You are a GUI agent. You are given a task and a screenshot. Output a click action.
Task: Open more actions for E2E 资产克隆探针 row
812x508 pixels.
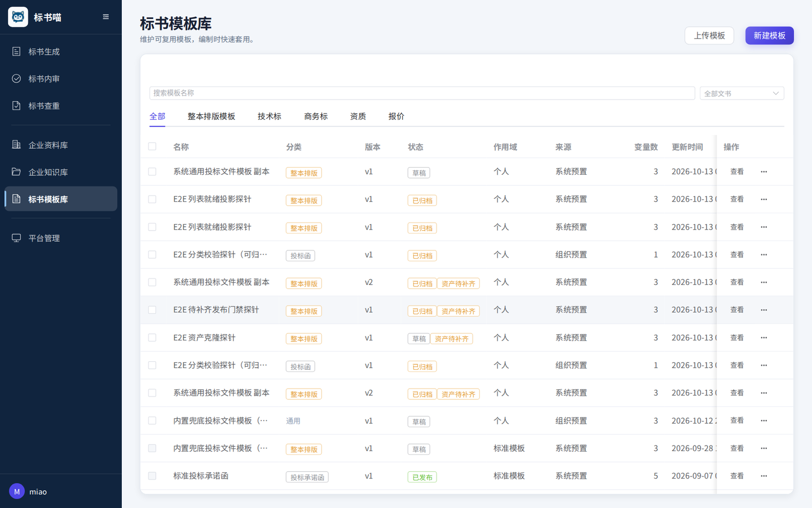[x=764, y=338]
